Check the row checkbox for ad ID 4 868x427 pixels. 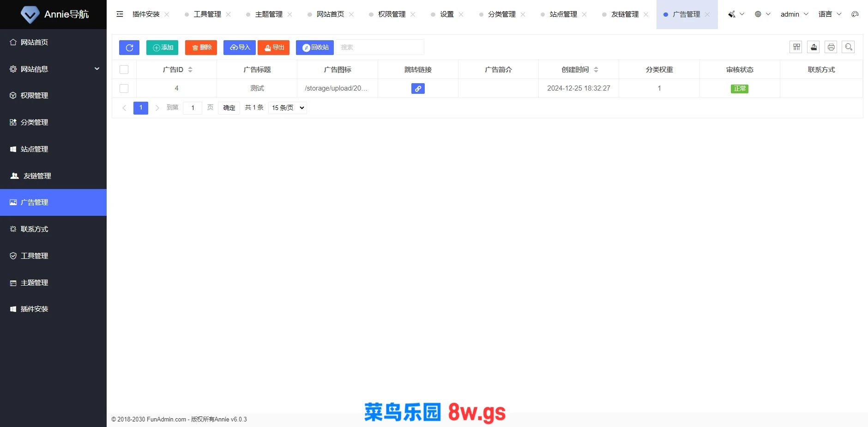click(124, 88)
